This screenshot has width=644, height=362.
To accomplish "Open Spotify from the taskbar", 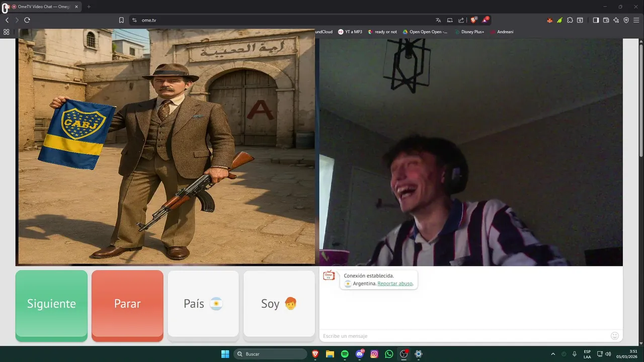I will 345,354.
